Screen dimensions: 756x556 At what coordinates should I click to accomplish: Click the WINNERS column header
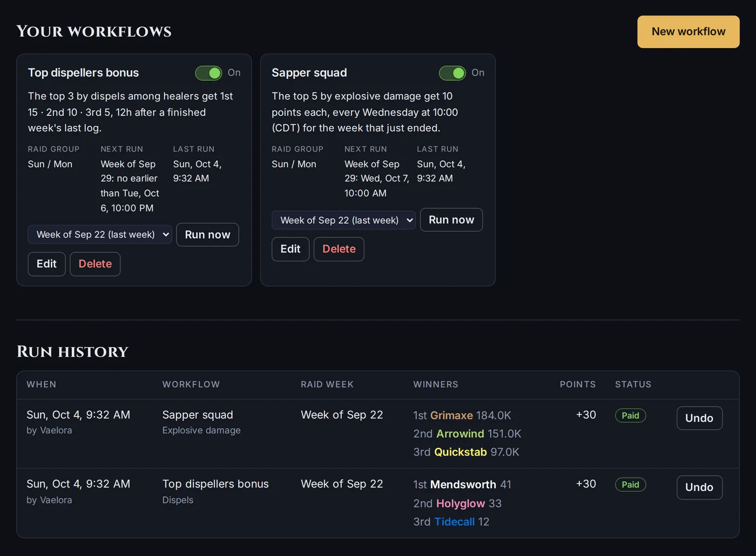[x=436, y=384]
